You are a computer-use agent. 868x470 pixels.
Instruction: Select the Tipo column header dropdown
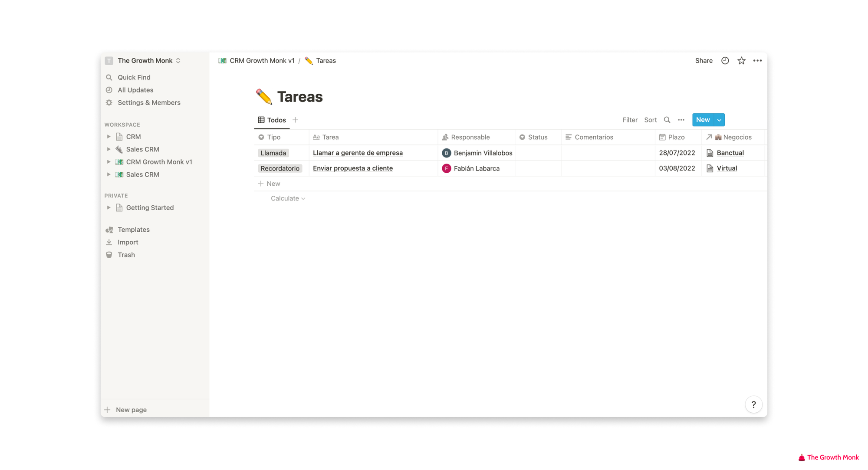coord(274,137)
